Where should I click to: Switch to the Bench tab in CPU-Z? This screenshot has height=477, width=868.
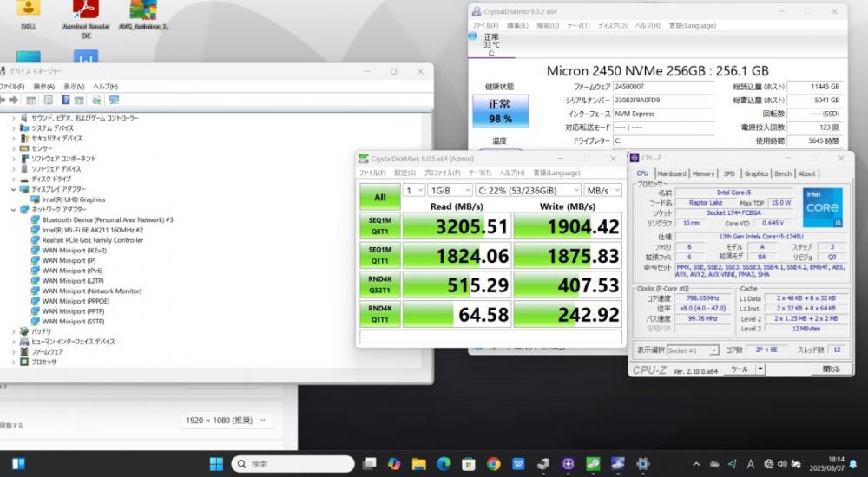(x=783, y=173)
